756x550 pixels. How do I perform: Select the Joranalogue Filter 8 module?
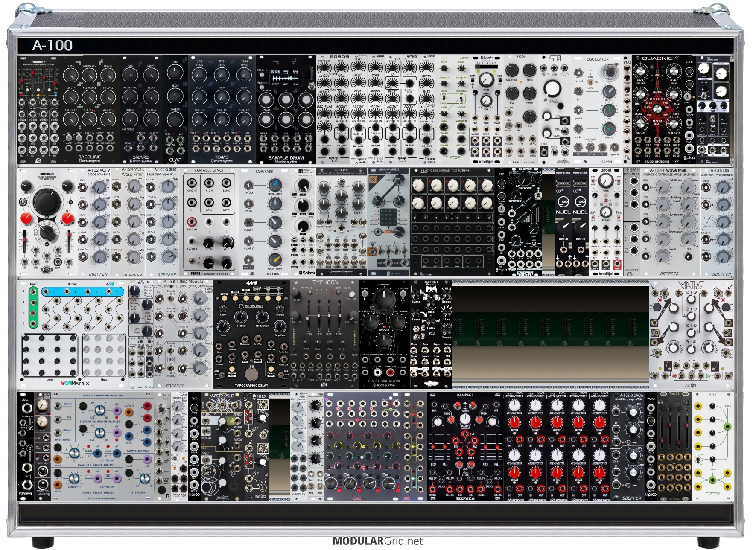click(x=342, y=222)
